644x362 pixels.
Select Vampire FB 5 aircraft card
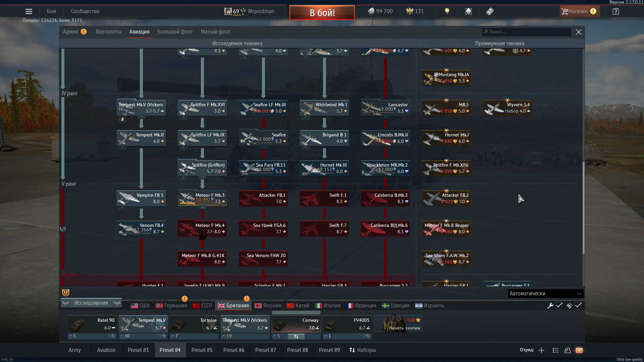tap(141, 198)
